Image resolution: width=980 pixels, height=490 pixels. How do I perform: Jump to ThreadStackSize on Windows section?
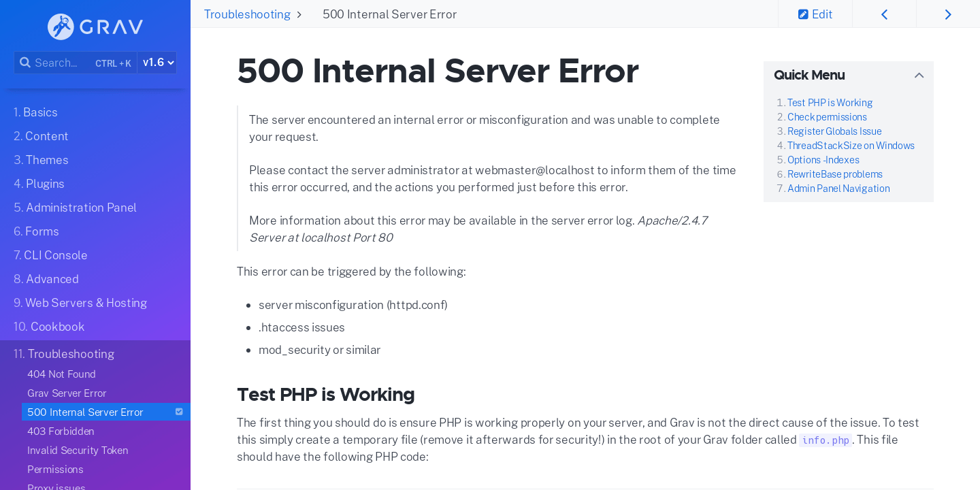(851, 146)
